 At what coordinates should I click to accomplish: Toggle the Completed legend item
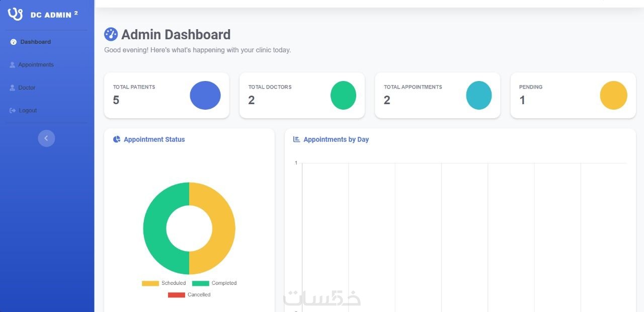click(x=214, y=283)
